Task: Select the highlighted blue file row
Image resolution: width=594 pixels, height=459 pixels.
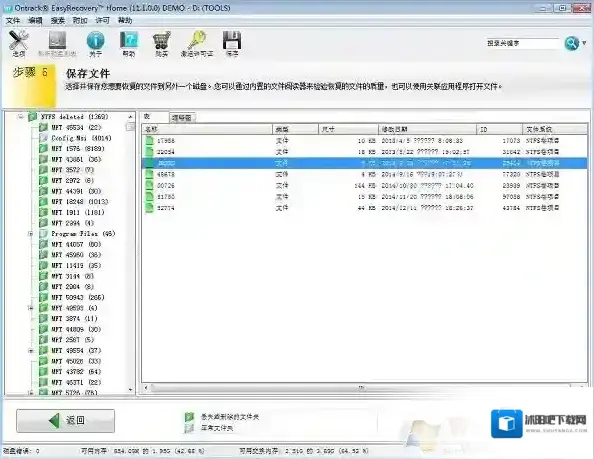Action: pyautogui.click(x=365, y=163)
